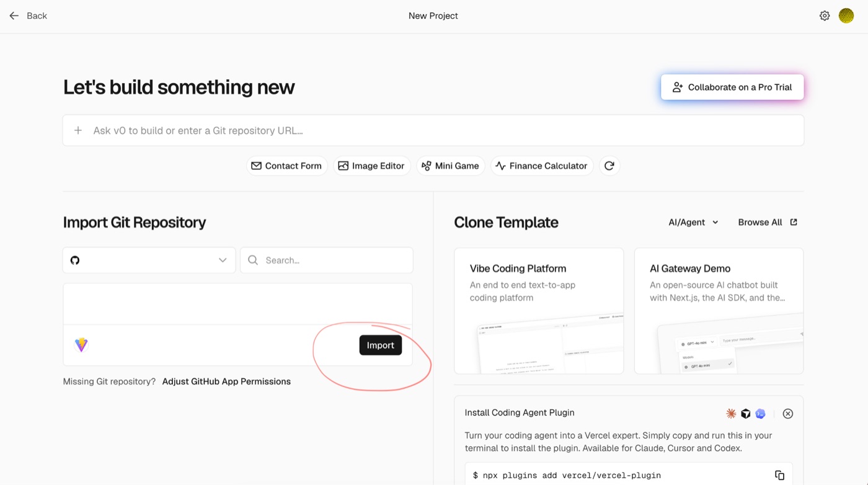Open the user avatar menu

[x=846, y=16]
